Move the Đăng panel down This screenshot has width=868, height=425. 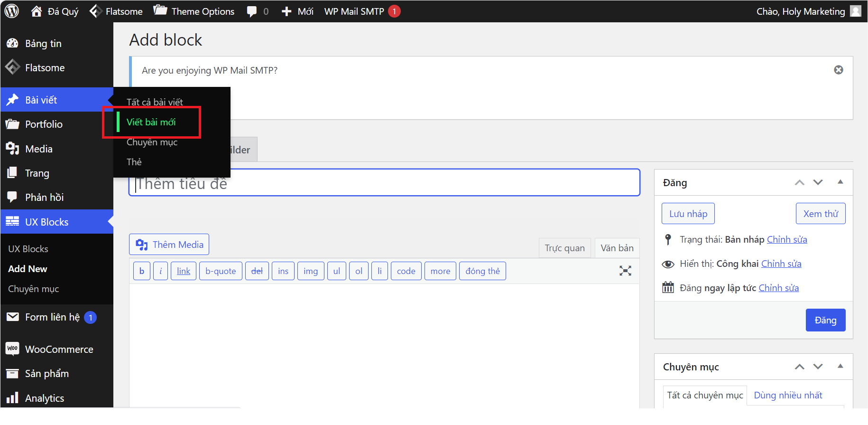click(818, 182)
